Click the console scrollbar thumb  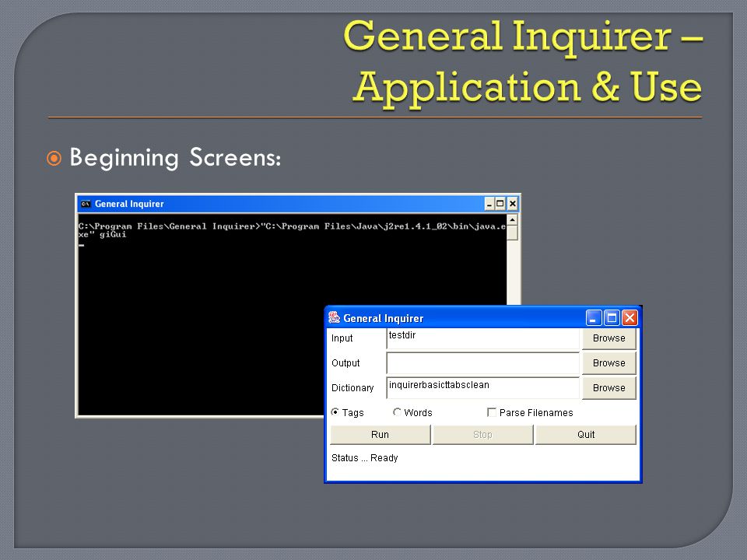click(x=512, y=233)
